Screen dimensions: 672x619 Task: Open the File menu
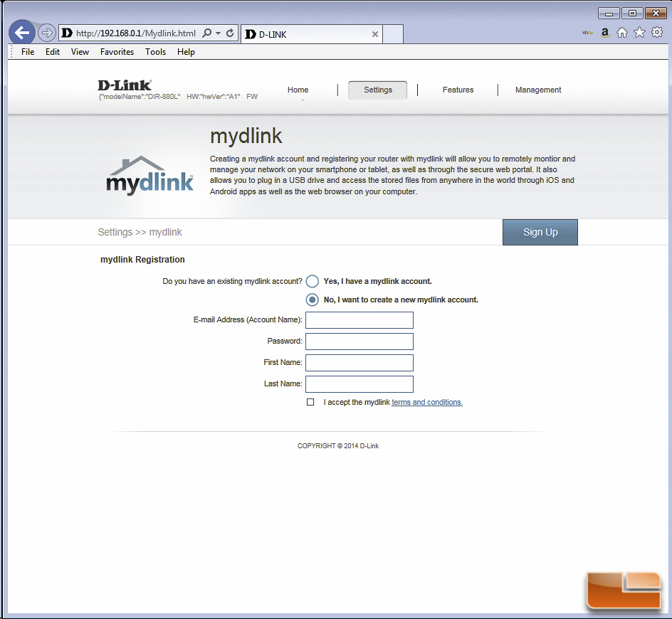tap(28, 52)
